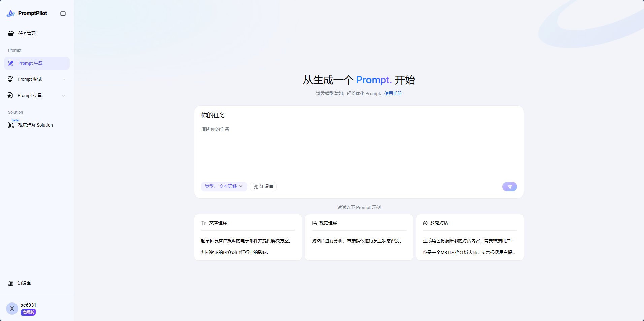Image resolution: width=644 pixels, height=321 pixels.
Task: Select Prompt 生成 in sidebar
Action: (x=37, y=63)
